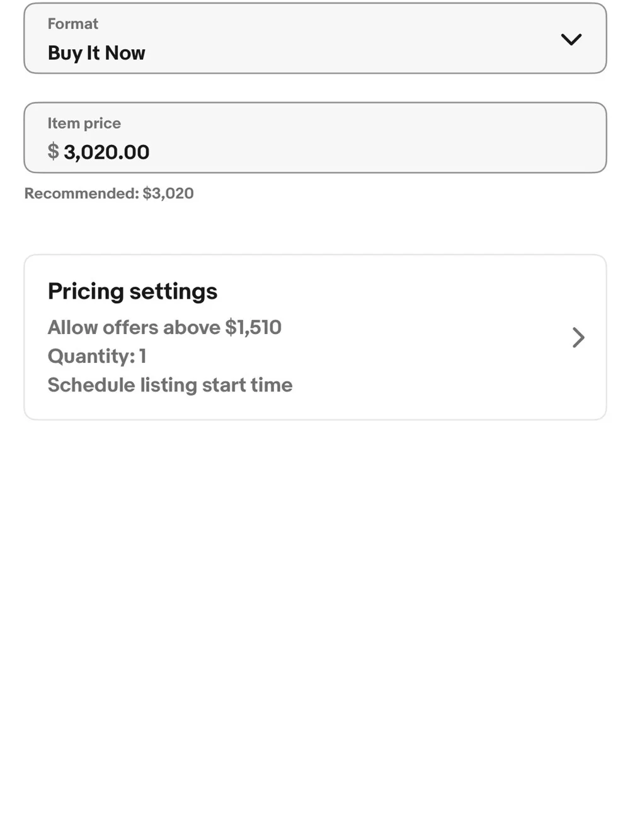Tap Schedule listing start time
This screenshot has height=840, width=630.
pyautogui.click(x=170, y=385)
